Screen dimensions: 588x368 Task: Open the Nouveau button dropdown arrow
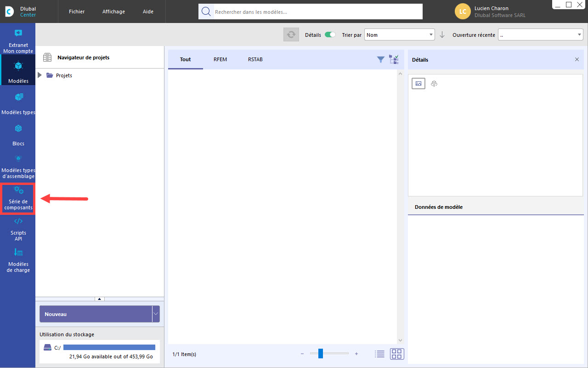point(156,314)
